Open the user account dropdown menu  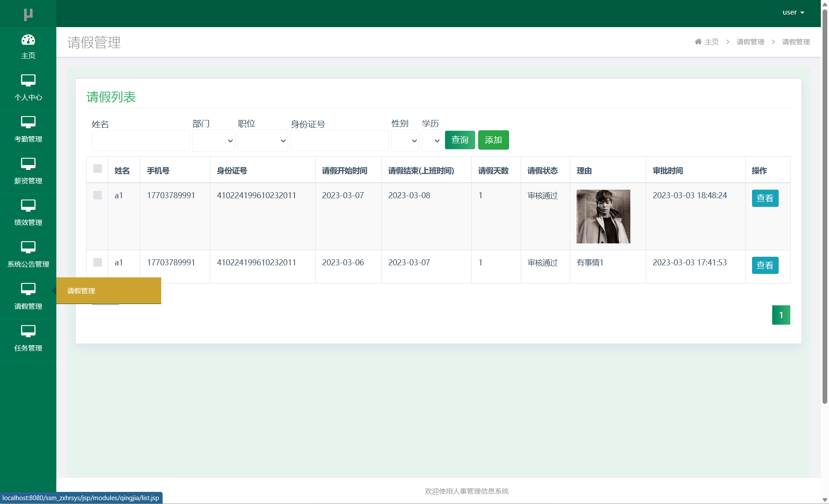tap(793, 12)
